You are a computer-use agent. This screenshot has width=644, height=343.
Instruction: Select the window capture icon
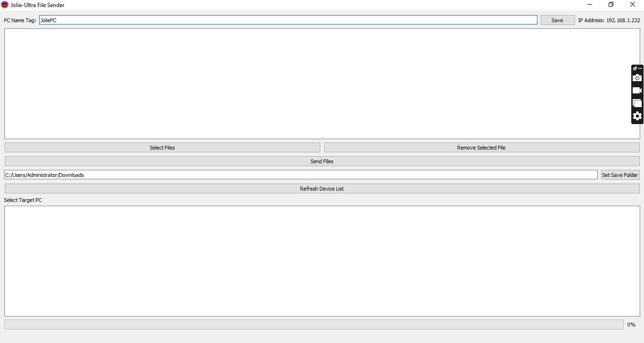click(637, 103)
